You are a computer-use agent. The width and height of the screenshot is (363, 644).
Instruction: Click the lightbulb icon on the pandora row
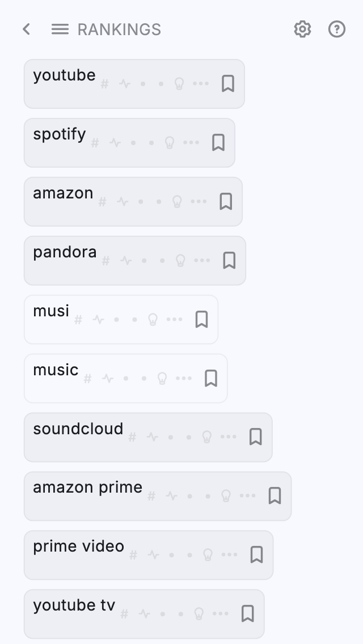(180, 260)
